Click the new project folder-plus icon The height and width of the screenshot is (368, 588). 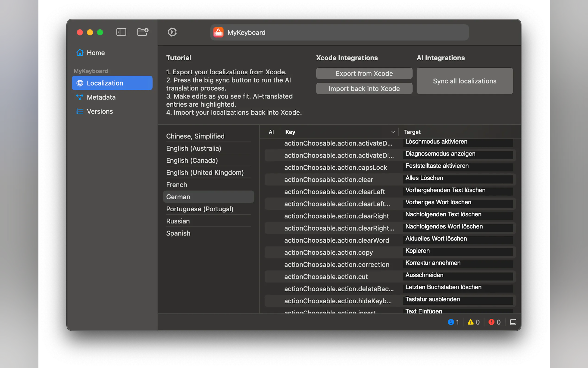point(143,32)
